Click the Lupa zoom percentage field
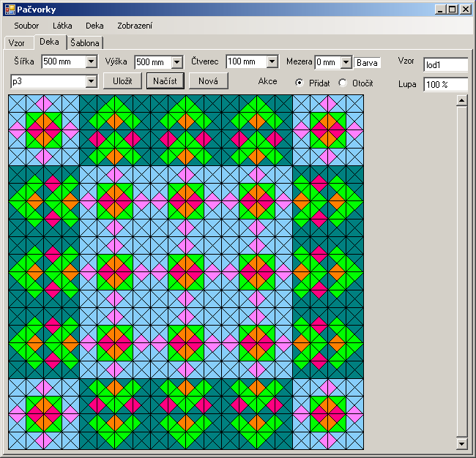Image resolution: width=476 pixels, height=458 pixels. (445, 84)
